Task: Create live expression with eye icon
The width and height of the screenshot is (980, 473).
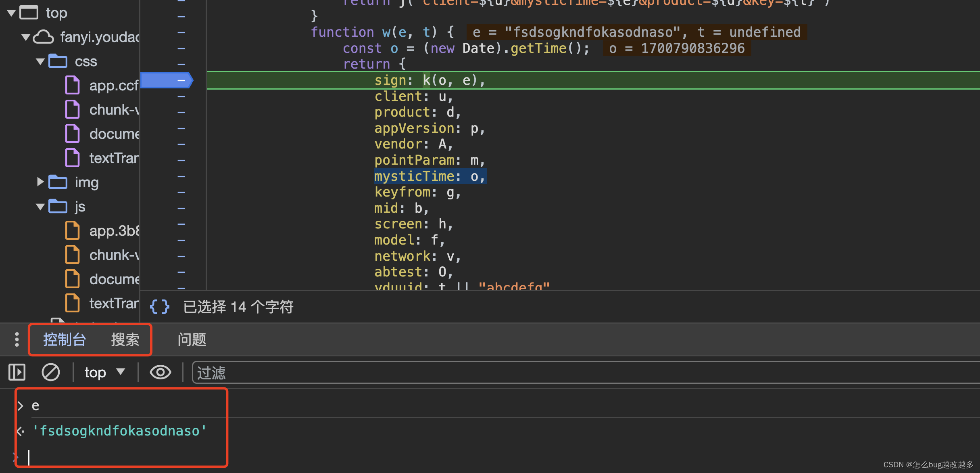Action: click(160, 372)
